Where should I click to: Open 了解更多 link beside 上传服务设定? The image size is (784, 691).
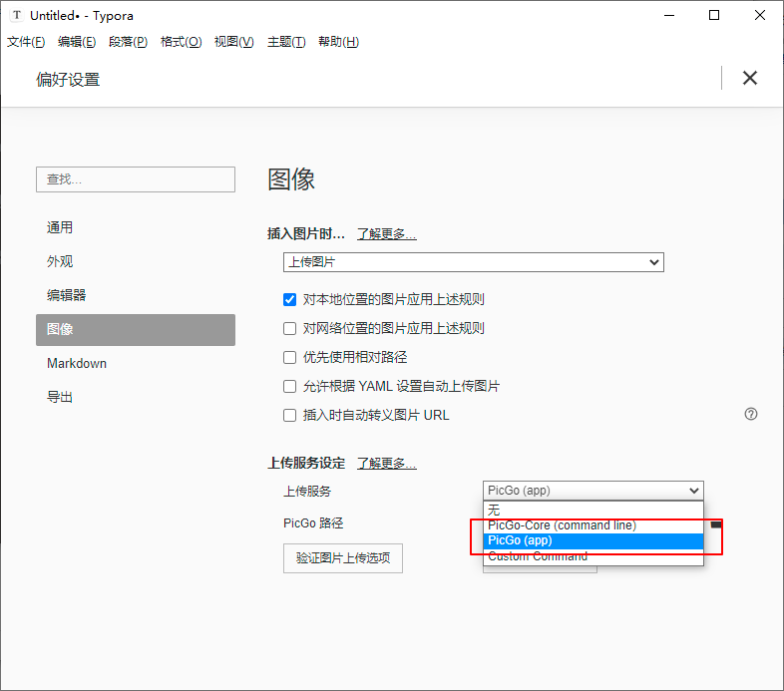pyautogui.click(x=386, y=464)
